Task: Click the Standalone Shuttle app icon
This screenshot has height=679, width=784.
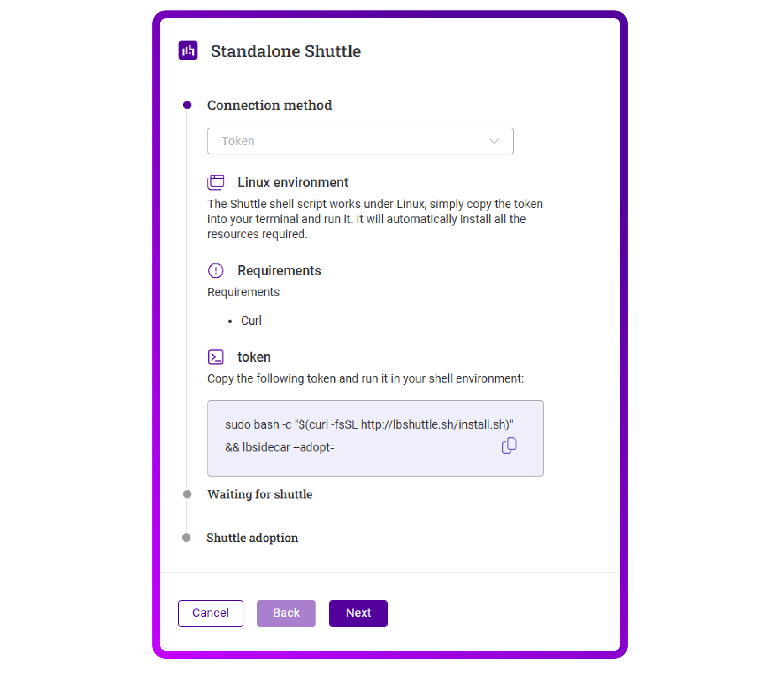Action: (x=188, y=50)
